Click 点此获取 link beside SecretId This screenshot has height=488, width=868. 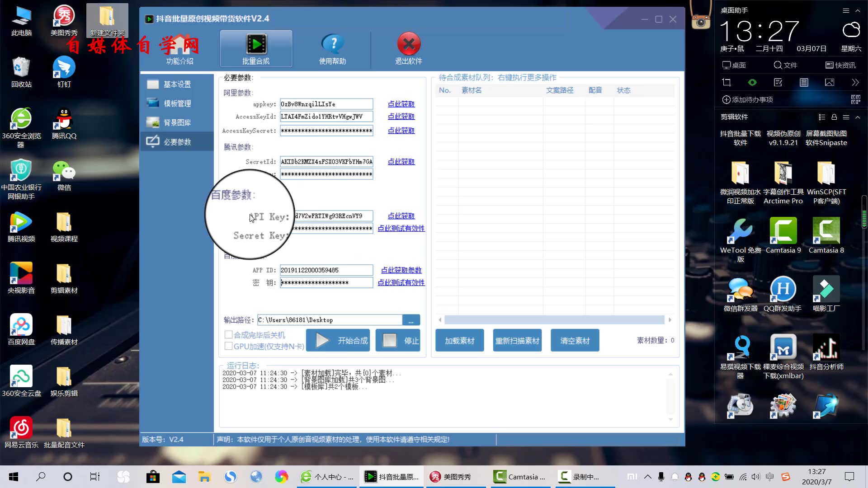coord(401,162)
